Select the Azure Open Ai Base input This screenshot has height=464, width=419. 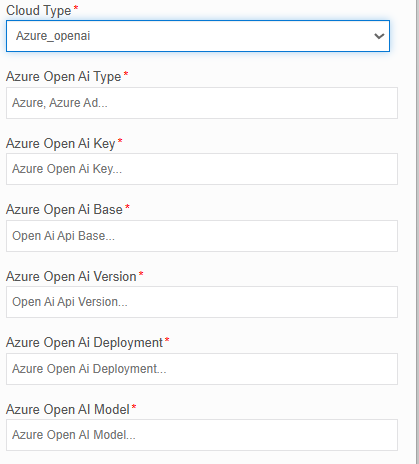tap(202, 236)
